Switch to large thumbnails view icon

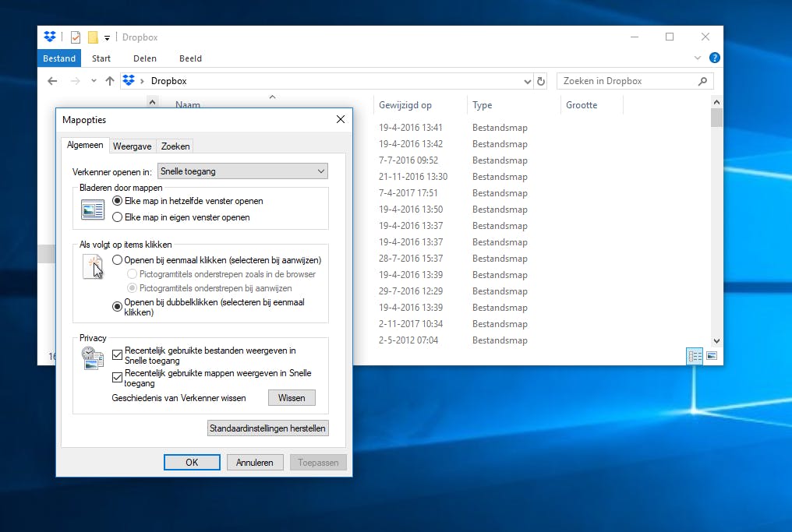coord(712,356)
